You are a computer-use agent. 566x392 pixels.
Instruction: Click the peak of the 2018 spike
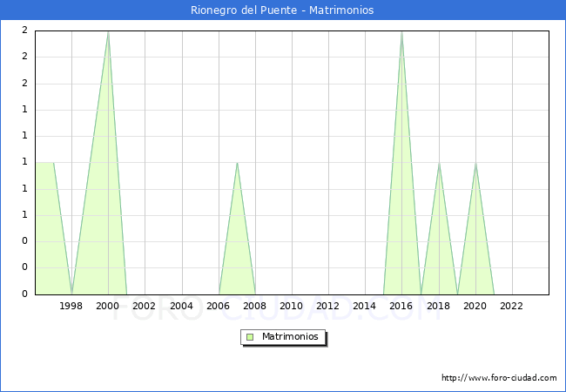(x=439, y=163)
